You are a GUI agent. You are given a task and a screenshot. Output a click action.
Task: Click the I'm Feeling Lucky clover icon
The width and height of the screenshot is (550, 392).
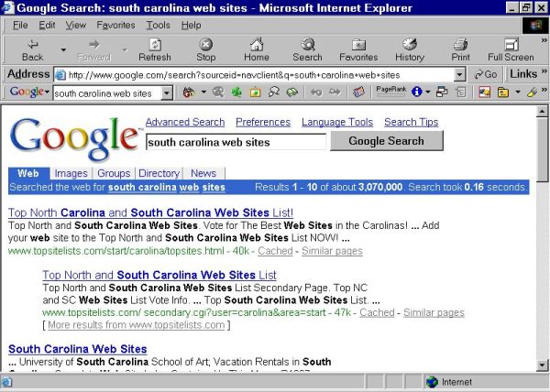point(236,93)
